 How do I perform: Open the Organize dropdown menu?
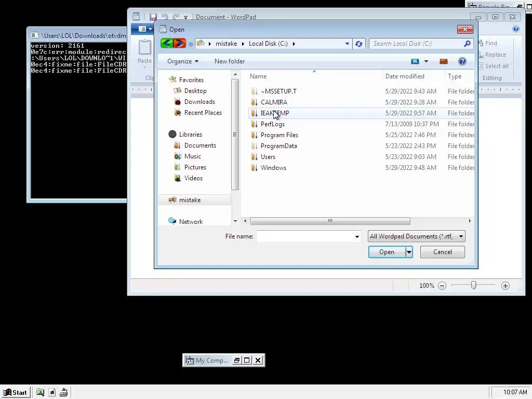(x=182, y=61)
